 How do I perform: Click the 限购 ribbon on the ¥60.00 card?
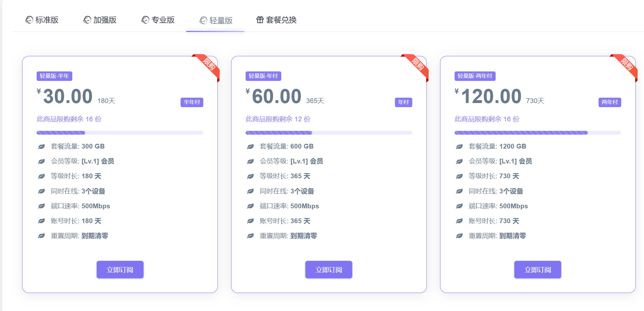(418, 64)
